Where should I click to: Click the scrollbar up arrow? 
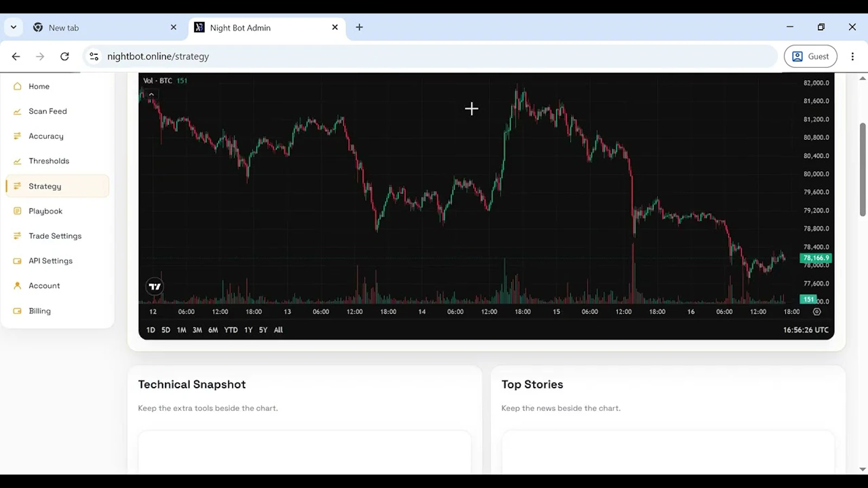[x=863, y=79]
